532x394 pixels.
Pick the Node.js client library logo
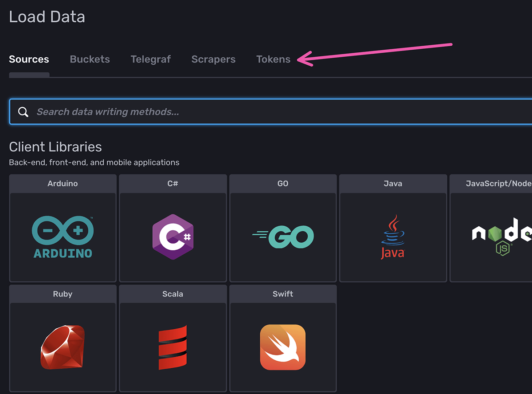502,237
